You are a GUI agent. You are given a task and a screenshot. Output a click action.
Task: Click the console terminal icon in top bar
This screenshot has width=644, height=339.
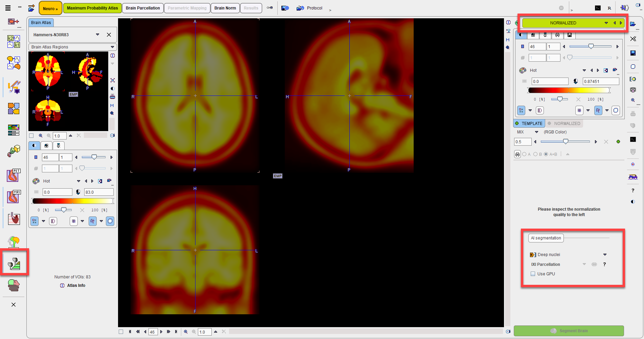click(x=598, y=8)
